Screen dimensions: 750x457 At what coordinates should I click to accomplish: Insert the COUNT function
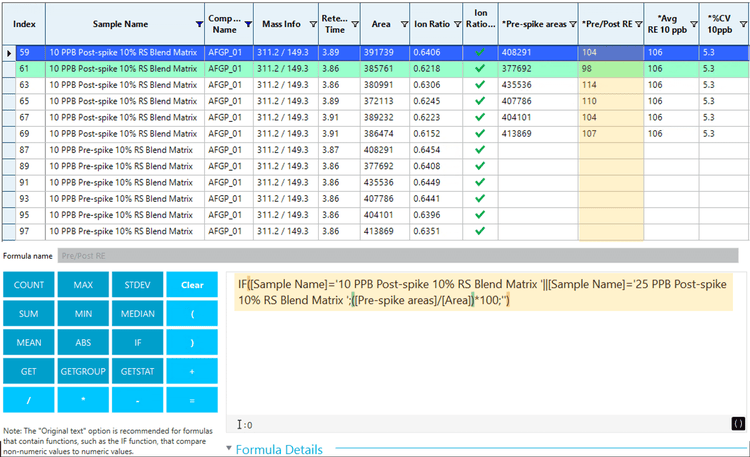pos(28,285)
